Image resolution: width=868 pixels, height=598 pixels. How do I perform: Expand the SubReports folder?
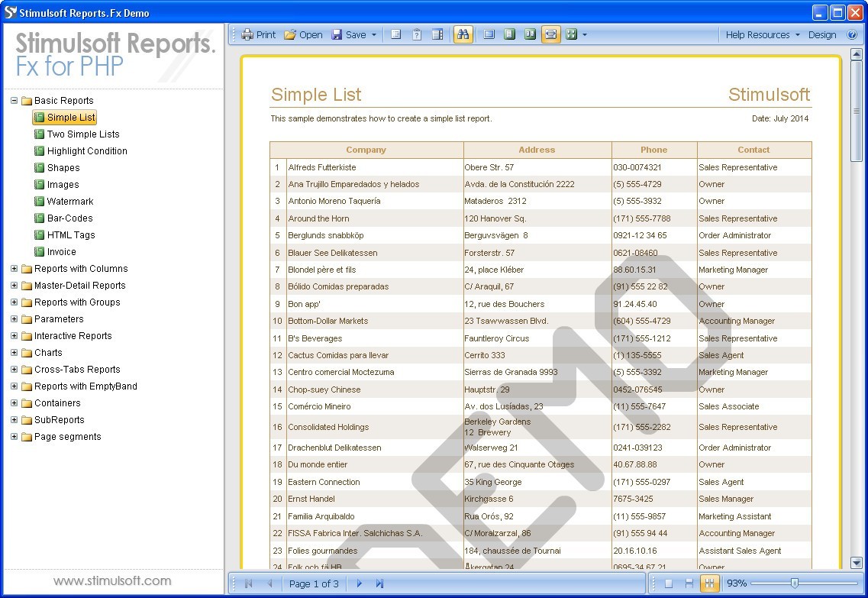click(15, 420)
